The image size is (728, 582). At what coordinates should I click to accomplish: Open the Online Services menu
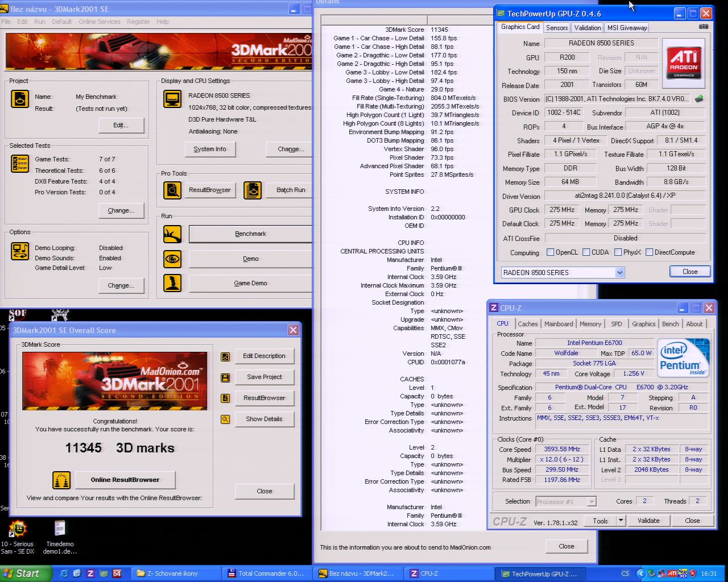[x=100, y=22]
